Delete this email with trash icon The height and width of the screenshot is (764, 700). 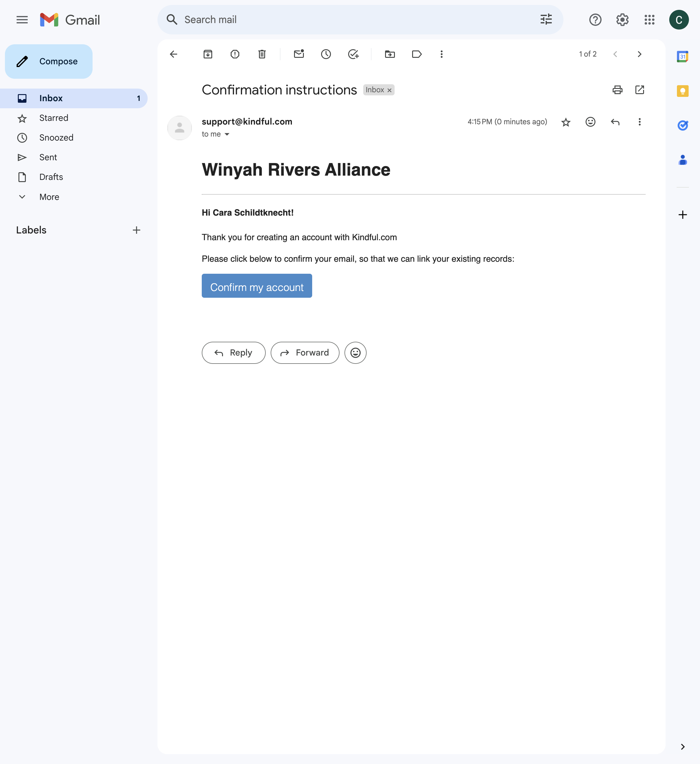[x=262, y=54]
